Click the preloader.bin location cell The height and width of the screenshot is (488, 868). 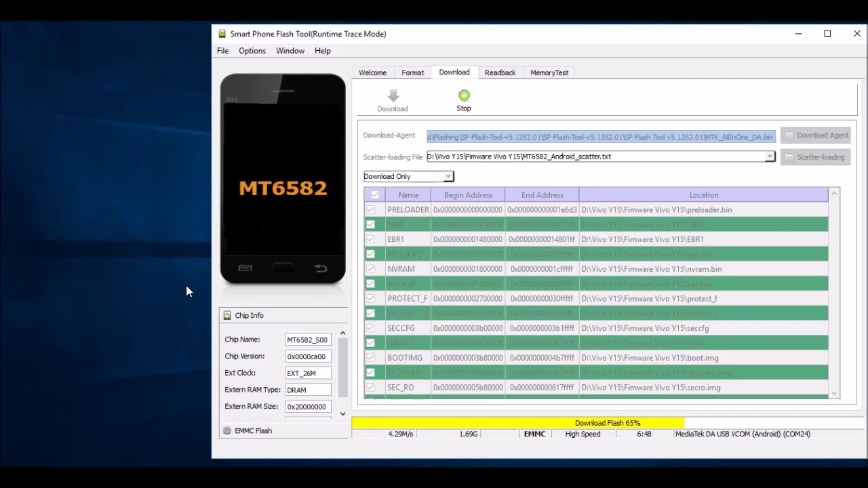(x=704, y=210)
